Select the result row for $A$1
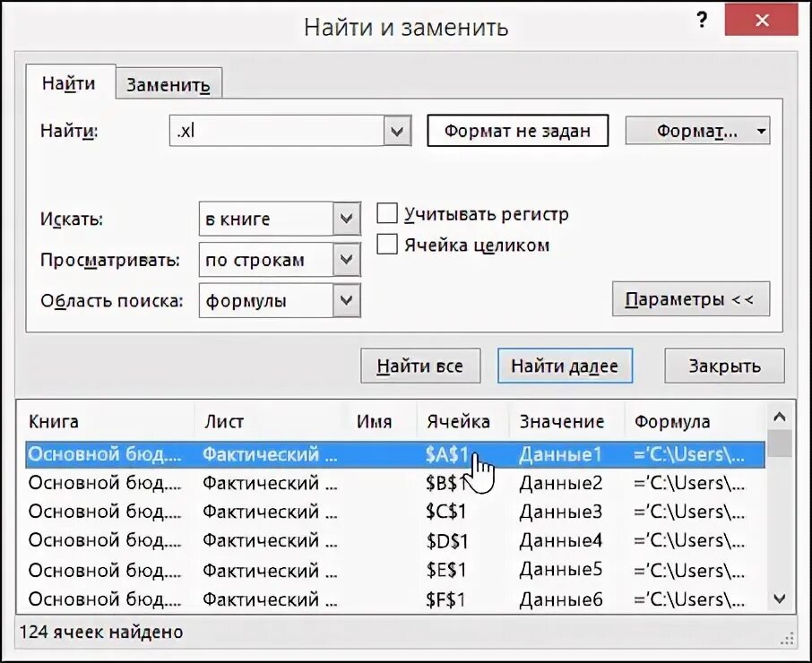Viewport: 812px width, 663px height. pos(395,454)
